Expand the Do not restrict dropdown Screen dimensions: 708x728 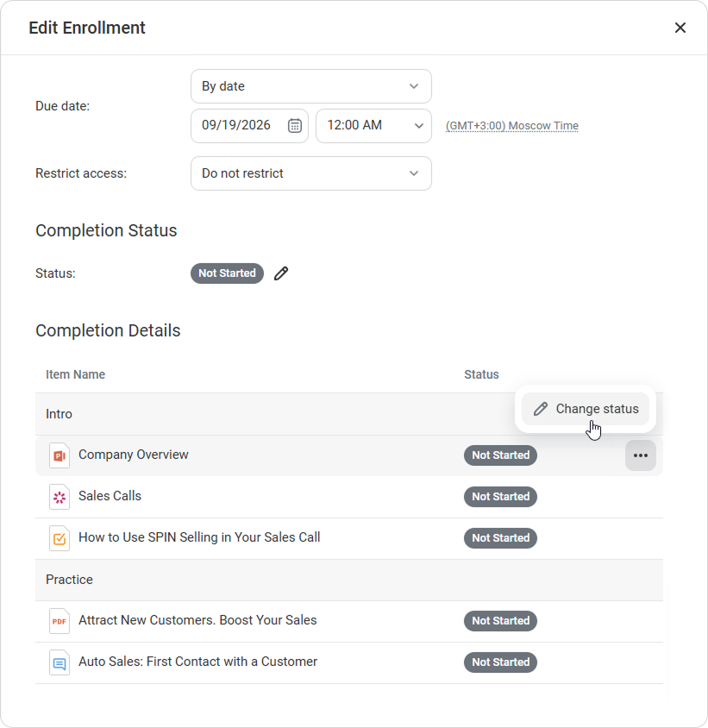coord(310,173)
